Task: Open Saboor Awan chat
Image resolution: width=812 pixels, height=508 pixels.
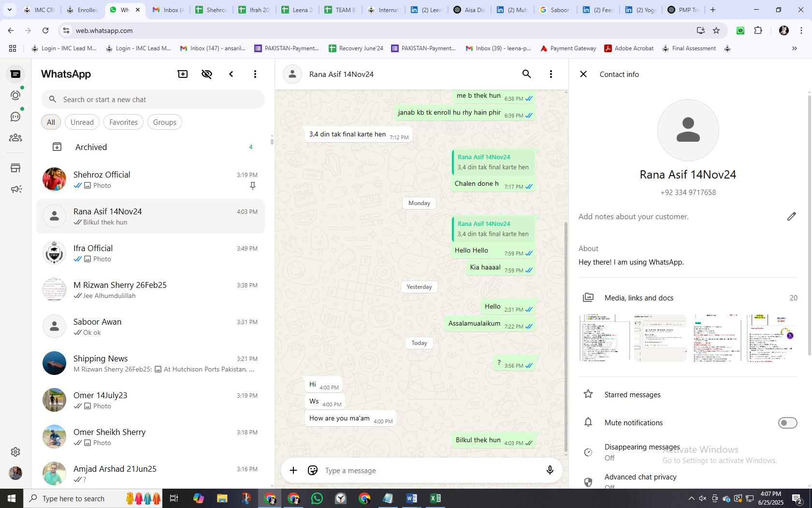Action: pyautogui.click(x=151, y=327)
